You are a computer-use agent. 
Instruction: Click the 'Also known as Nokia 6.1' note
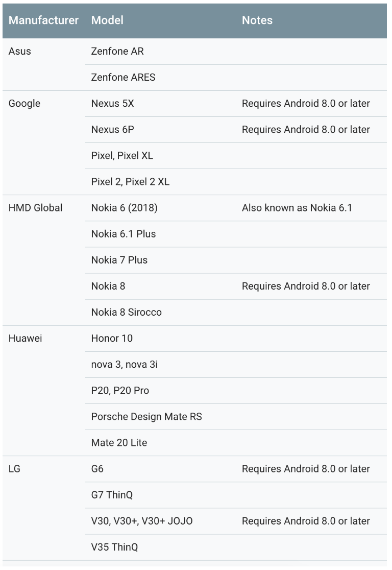click(x=297, y=208)
